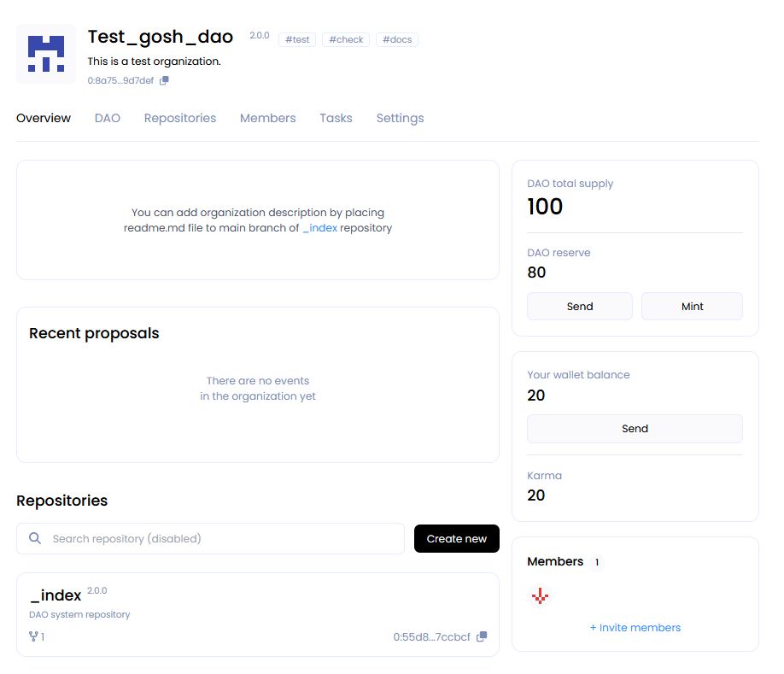
Task: Open the Settings tab
Action: click(400, 118)
